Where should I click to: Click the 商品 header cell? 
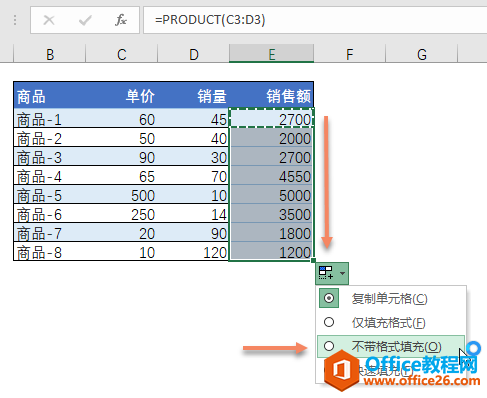pos(50,96)
